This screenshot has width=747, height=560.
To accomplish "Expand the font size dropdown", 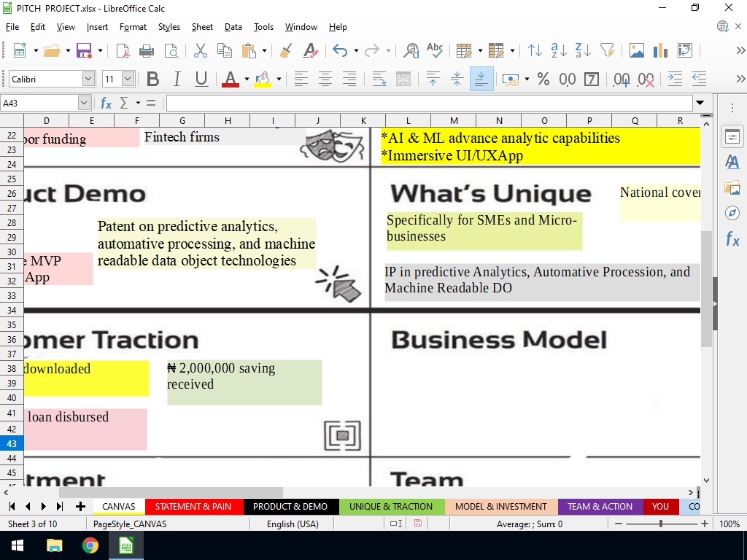I will [128, 79].
